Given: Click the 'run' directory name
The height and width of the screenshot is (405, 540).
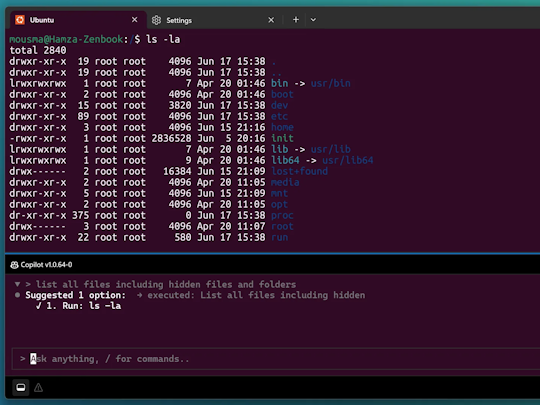Looking at the screenshot, I should coord(279,238).
